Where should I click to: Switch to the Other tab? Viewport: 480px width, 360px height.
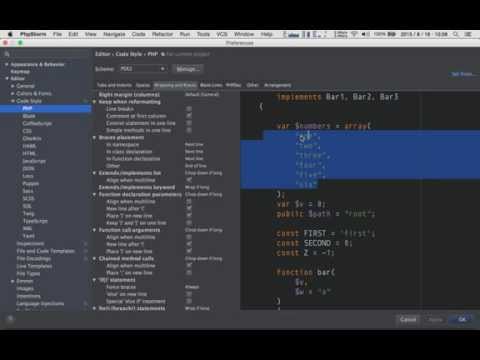click(252, 85)
